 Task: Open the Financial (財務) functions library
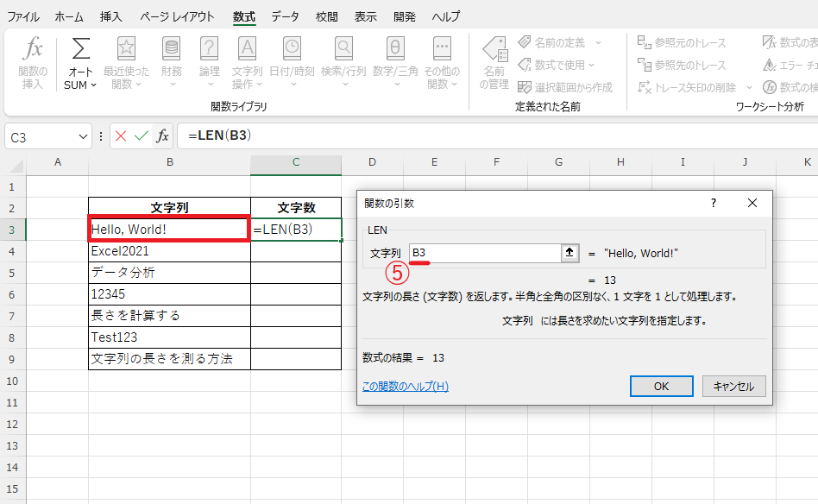(x=171, y=63)
